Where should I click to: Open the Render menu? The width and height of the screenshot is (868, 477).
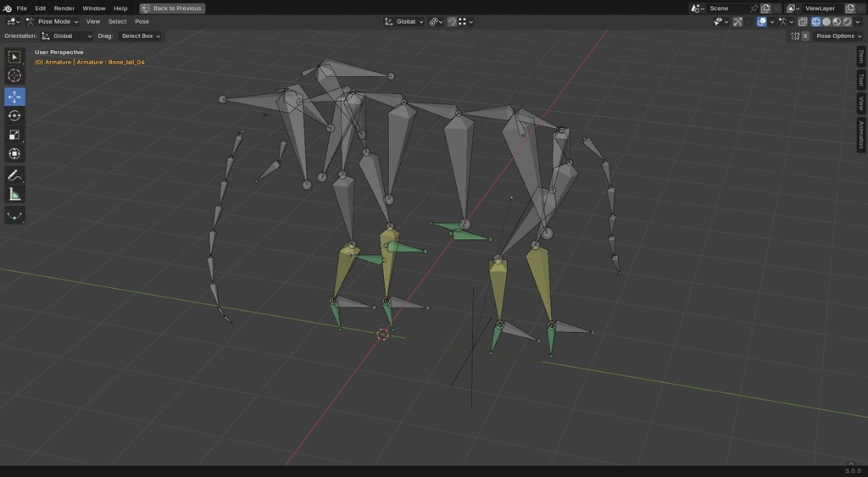[64, 8]
